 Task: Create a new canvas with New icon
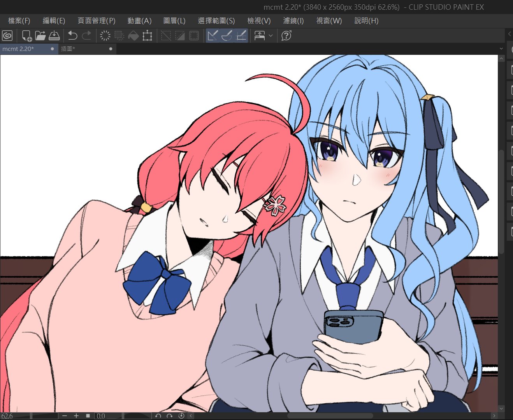26,36
